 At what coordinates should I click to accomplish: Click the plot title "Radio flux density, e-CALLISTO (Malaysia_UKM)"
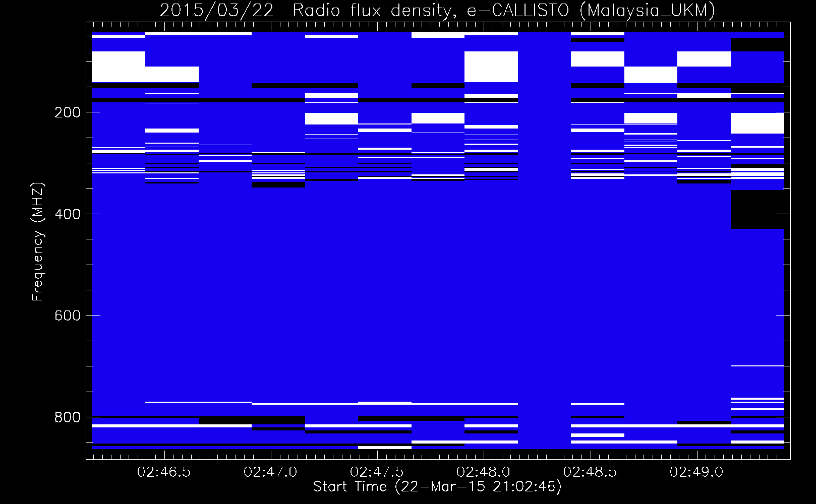pos(503,10)
